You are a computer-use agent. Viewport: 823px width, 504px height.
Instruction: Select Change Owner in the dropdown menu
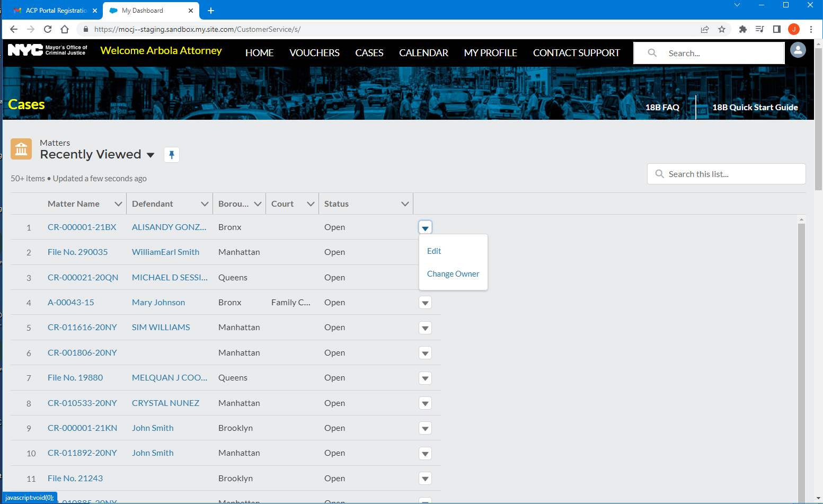coord(453,274)
